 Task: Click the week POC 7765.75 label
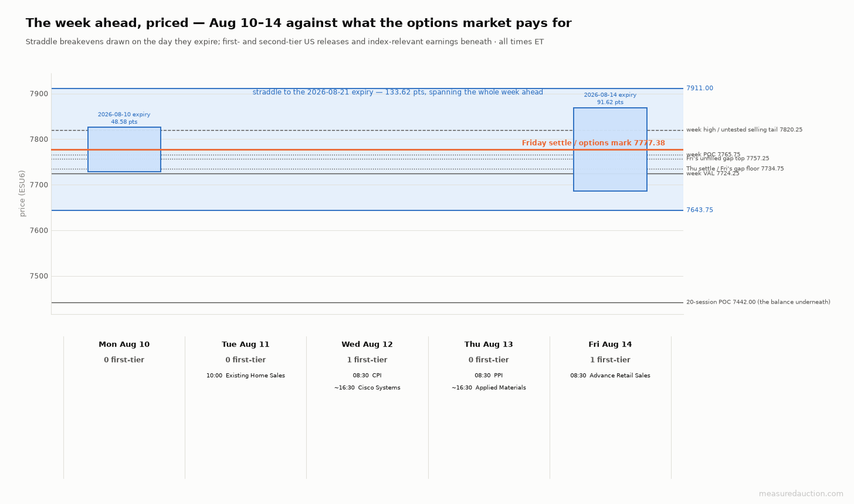[713, 155]
